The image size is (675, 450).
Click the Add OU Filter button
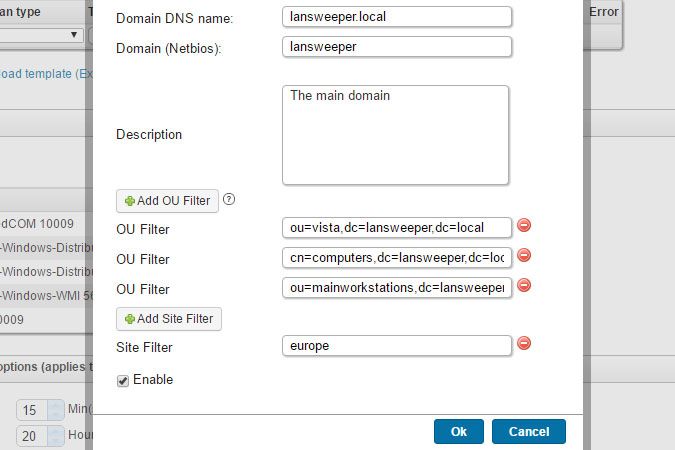(x=167, y=200)
